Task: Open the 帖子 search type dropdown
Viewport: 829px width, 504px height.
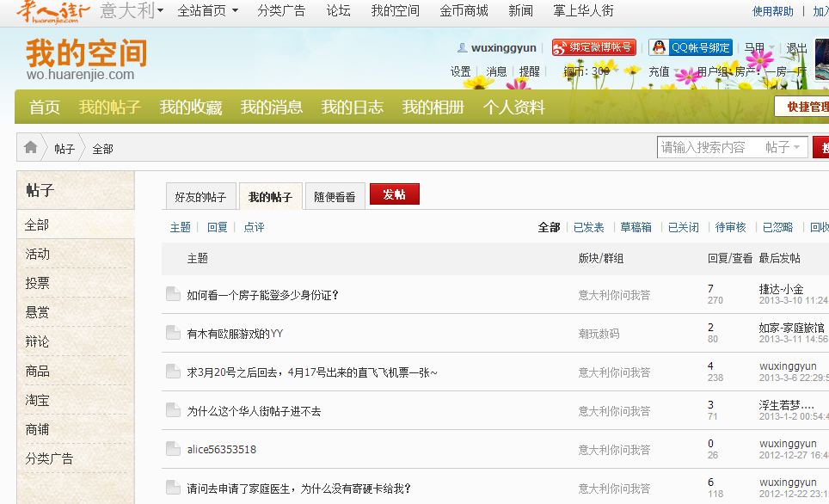Action: point(783,147)
